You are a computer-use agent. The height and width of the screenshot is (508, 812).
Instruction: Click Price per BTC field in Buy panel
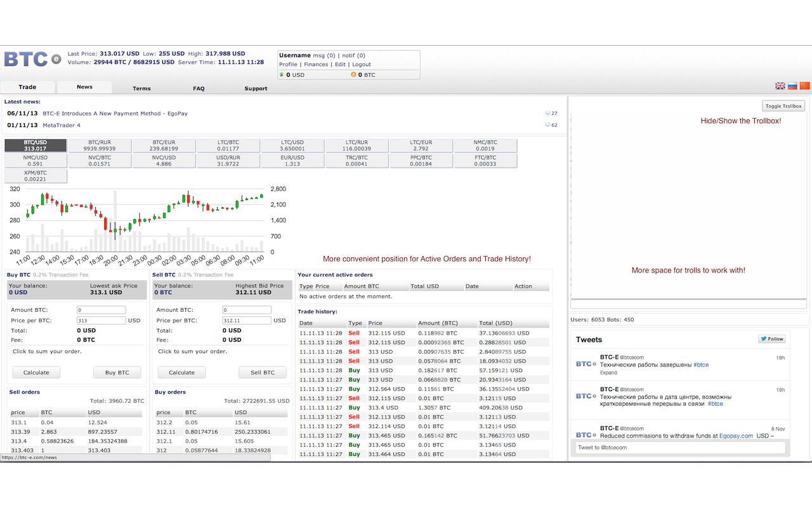(x=101, y=321)
